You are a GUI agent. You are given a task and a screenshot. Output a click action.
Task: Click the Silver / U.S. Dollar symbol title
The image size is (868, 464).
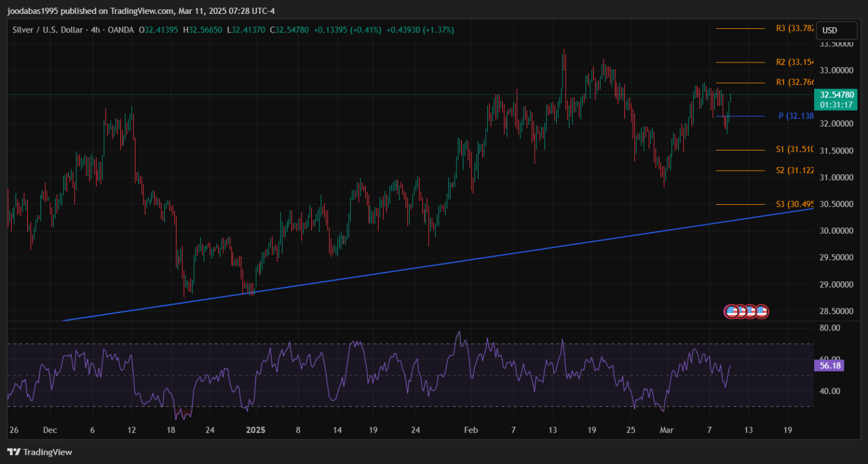47,30
